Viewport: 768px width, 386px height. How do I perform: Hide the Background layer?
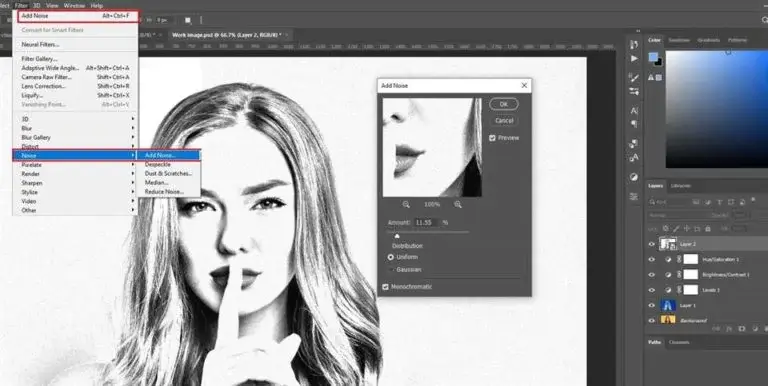(x=651, y=320)
